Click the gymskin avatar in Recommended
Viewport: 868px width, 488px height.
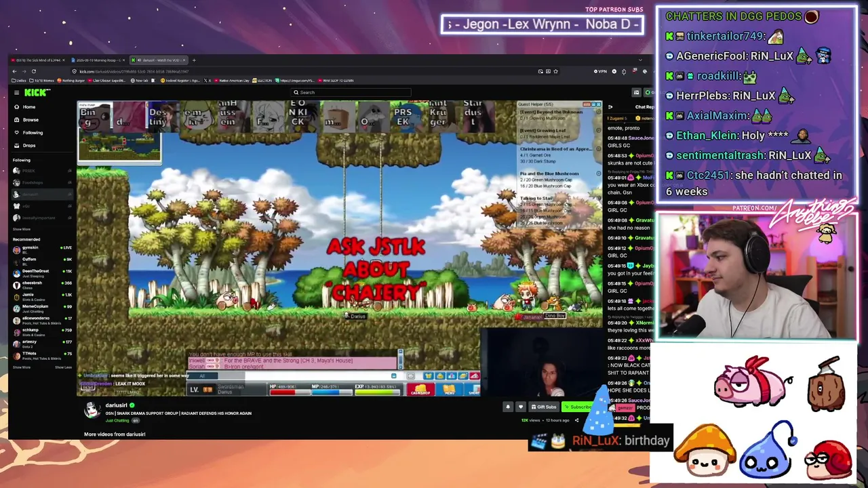[16, 249]
